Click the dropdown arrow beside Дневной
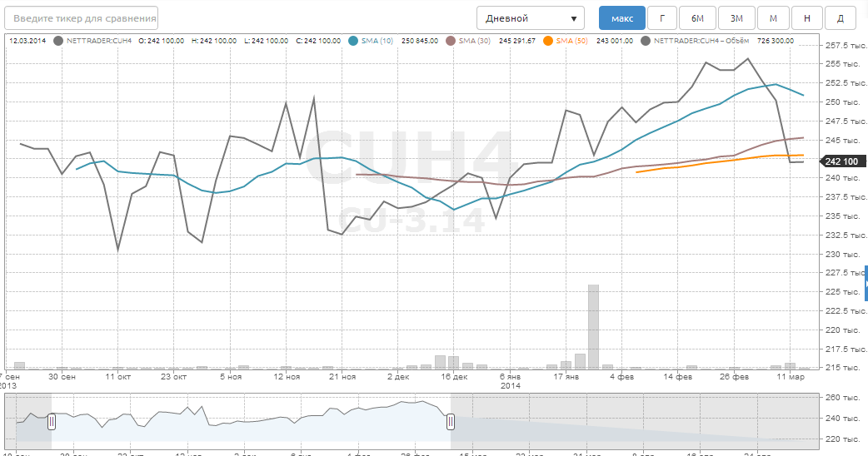868x456 pixels. tap(574, 18)
